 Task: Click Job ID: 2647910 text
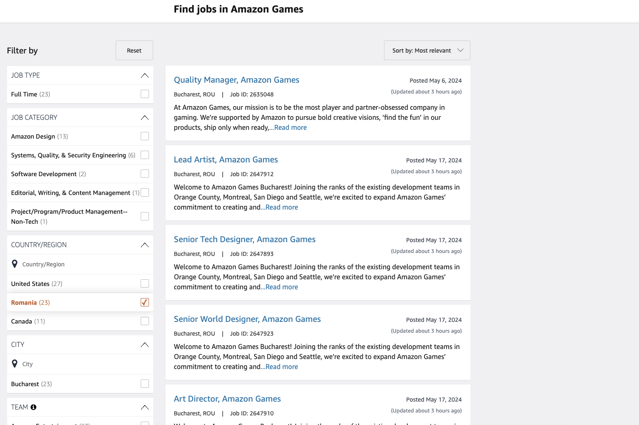[252, 413]
